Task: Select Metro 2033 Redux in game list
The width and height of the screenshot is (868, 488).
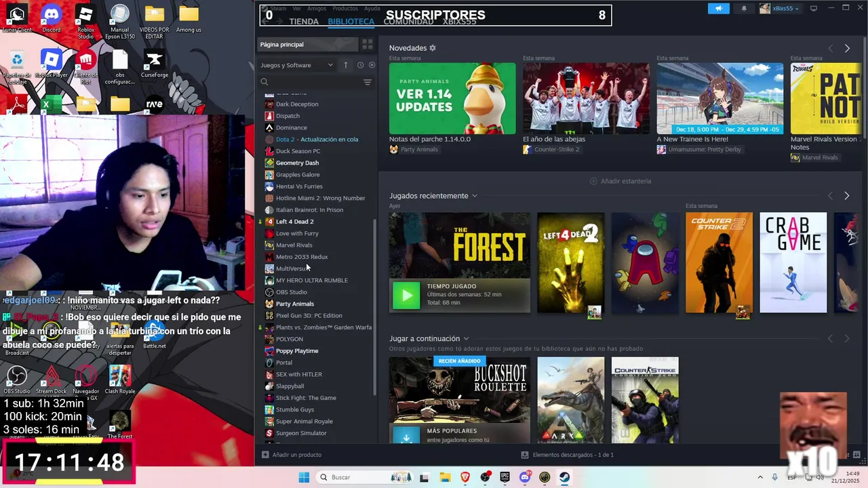Action: pyautogui.click(x=302, y=257)
